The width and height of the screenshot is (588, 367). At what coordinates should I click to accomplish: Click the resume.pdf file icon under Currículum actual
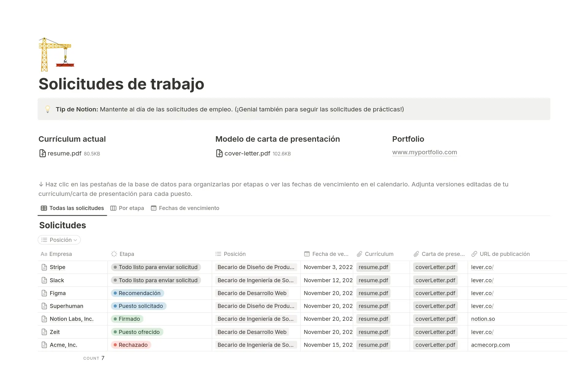point(43,153)
